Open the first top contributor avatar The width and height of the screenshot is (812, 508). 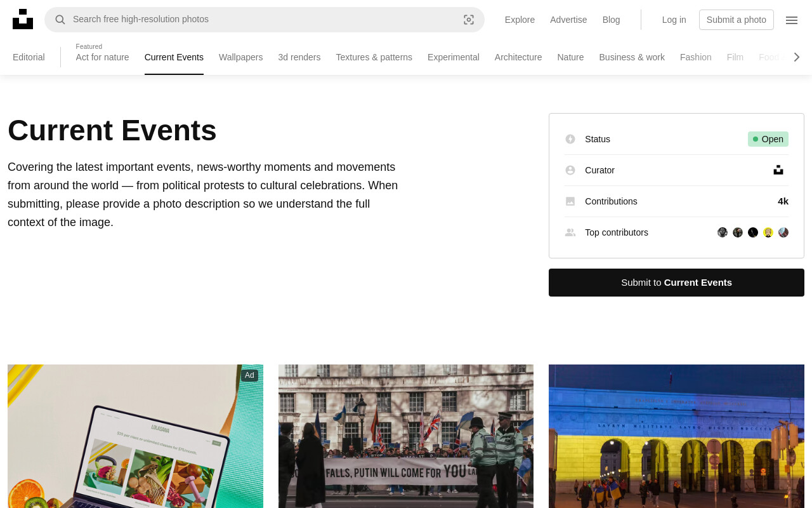pyautogui.click(x=723, y=232)
